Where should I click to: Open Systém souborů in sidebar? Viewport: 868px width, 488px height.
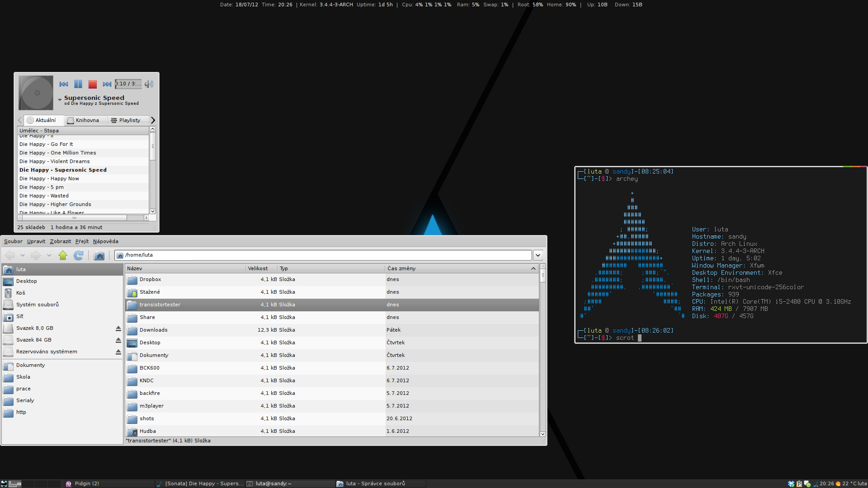[62, 305]
